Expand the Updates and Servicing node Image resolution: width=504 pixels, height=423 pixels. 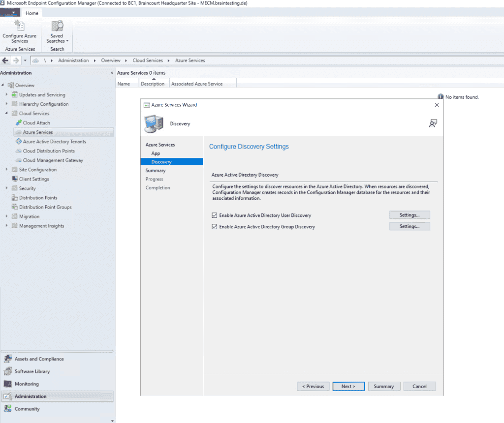[6, 94]
